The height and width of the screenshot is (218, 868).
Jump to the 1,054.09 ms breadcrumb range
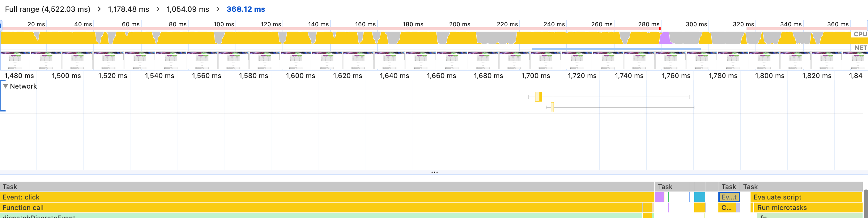[187, 9]
